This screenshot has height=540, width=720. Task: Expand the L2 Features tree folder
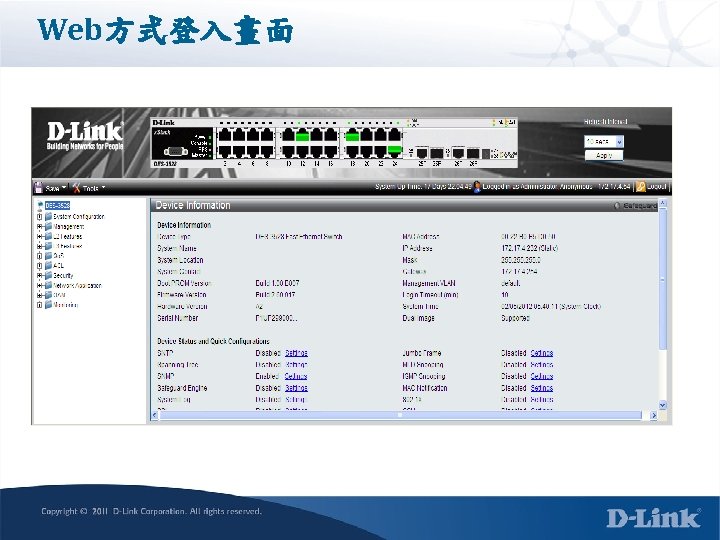click(39, 236)
